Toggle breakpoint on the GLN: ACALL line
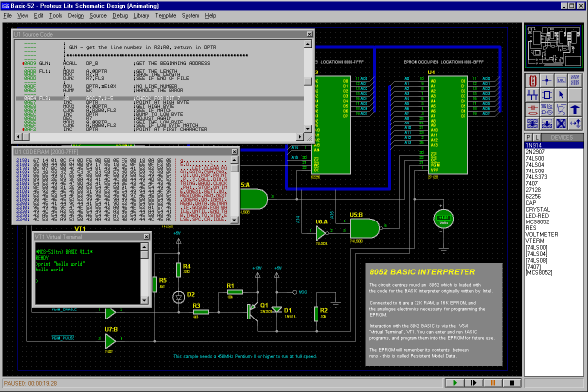Viewport: 588px width, 392px height. 23,63
